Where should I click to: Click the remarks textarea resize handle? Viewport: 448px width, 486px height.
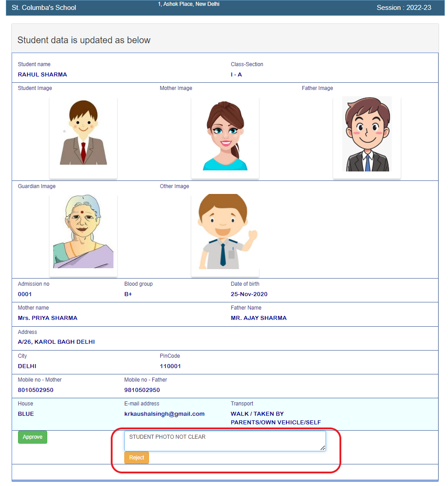tap(323, 448)
